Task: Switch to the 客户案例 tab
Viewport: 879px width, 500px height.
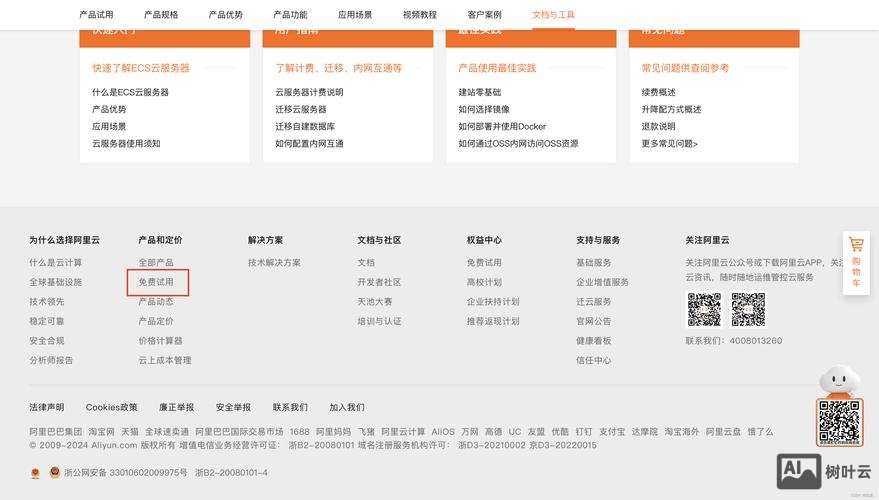Action: [484, 15]
